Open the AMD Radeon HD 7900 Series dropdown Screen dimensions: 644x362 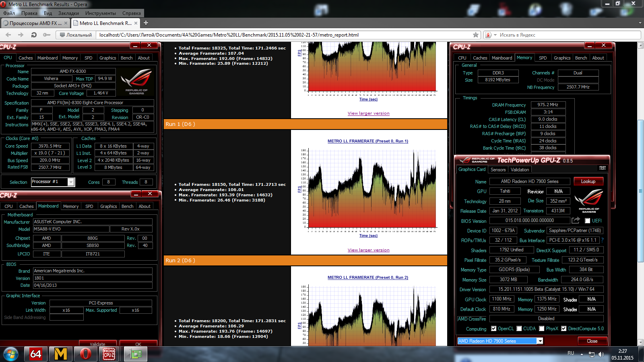tap(540, 341)
